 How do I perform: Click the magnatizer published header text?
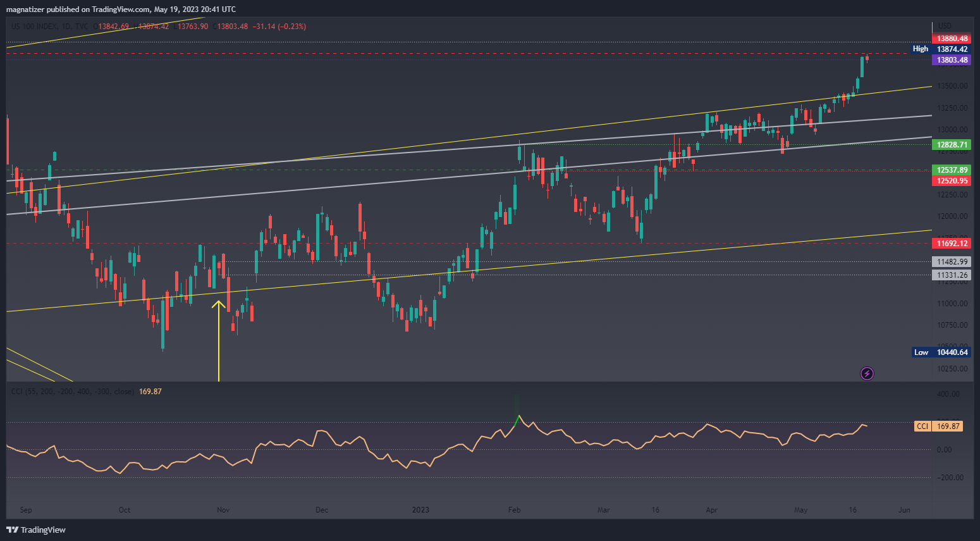click(121, 9)
